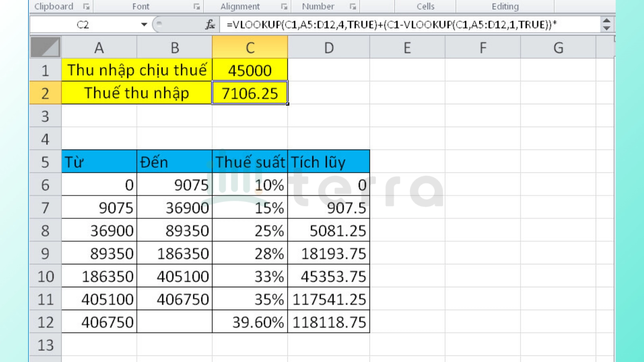Select cell with tax rate 39.60%
Viewport: 644px width, 362px height.
[250, 322]
